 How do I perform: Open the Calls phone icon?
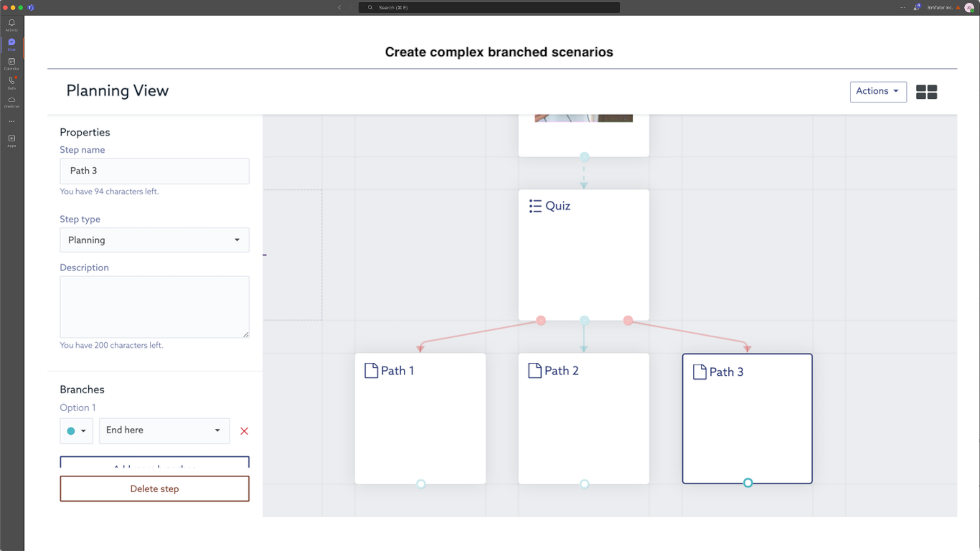click(x=11, y=82)
